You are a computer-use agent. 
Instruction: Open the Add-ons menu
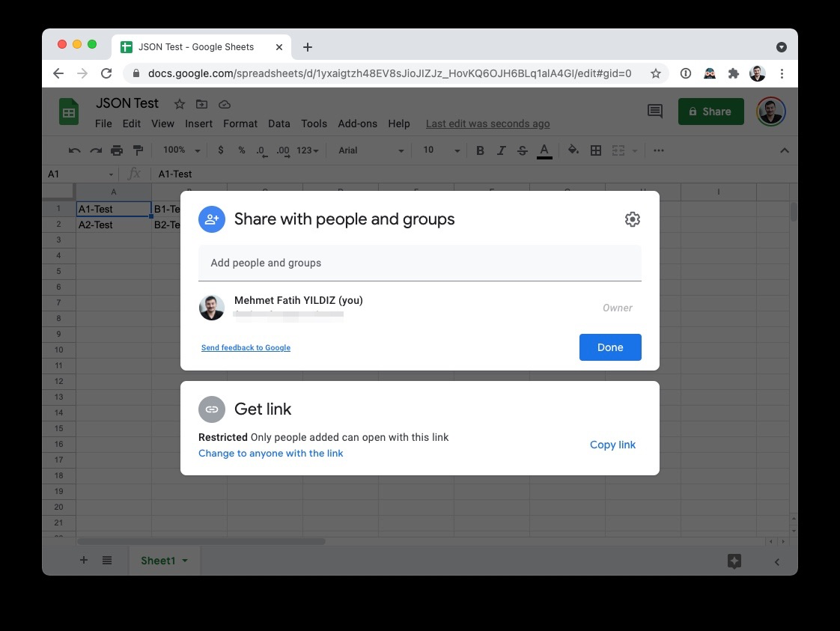[x=357, y=124]
